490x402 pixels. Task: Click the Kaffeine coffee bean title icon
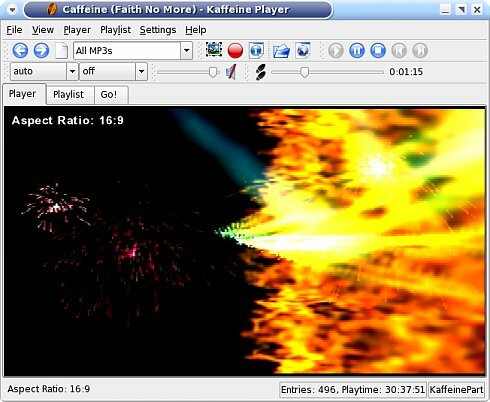click(52, 9)
